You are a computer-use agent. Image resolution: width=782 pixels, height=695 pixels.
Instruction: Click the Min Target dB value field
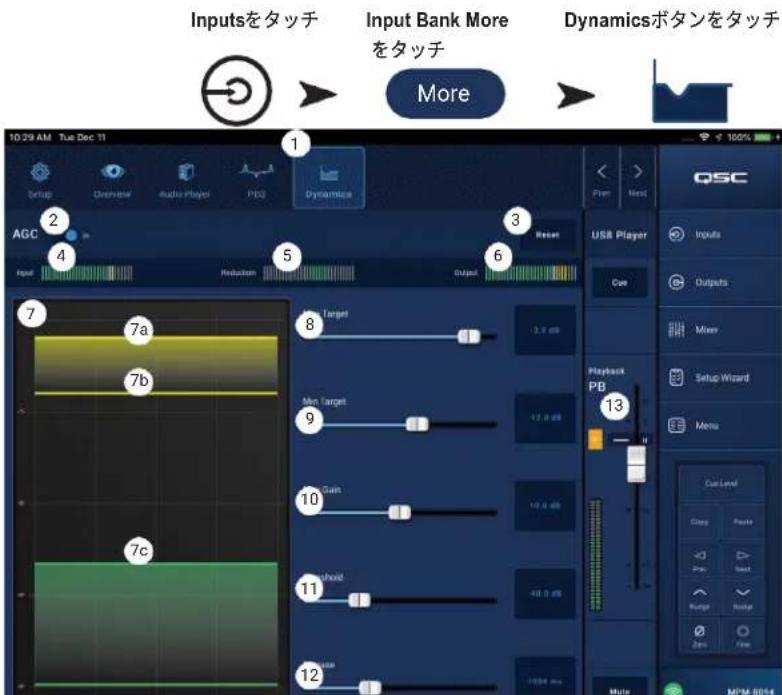coord(545,418)
